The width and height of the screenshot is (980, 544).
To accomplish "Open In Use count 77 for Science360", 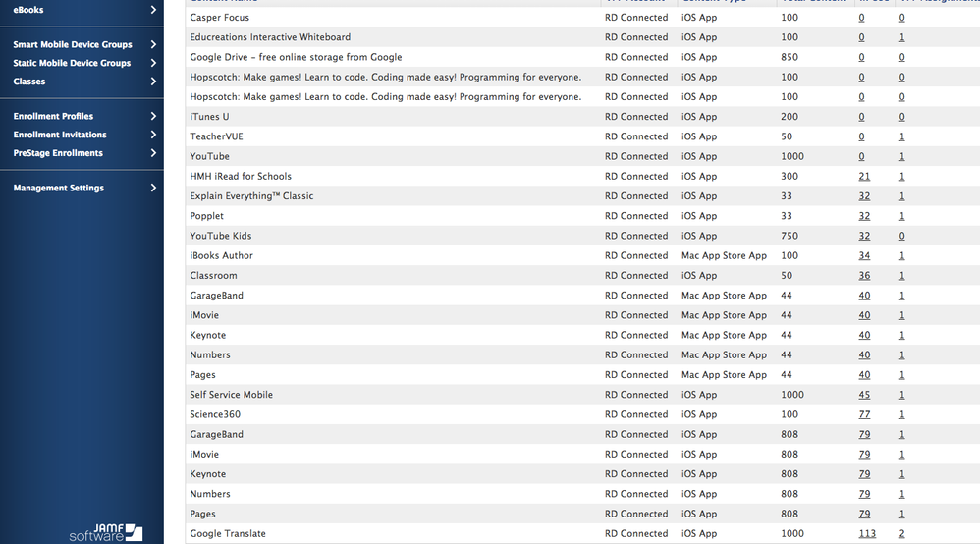I will 864,414.
